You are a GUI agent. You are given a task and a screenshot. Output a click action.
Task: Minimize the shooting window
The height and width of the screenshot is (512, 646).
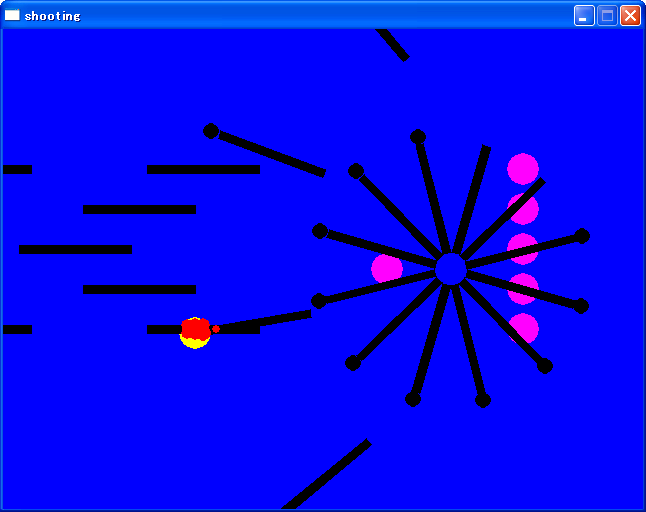584,16
